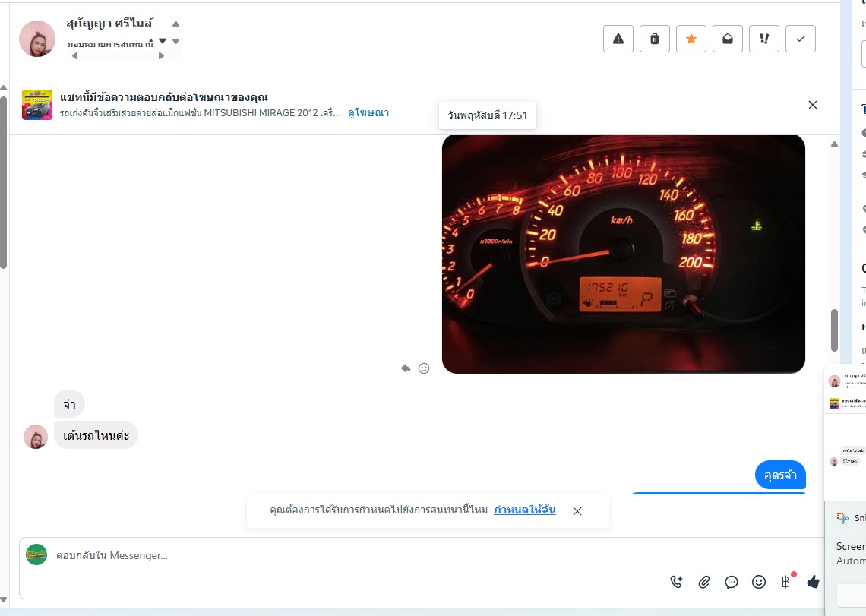Image resolution: width=866 pixels, height=616 pixels.
Task: Flag conversation as priority with exclamation icon
Action: (763, 39)
